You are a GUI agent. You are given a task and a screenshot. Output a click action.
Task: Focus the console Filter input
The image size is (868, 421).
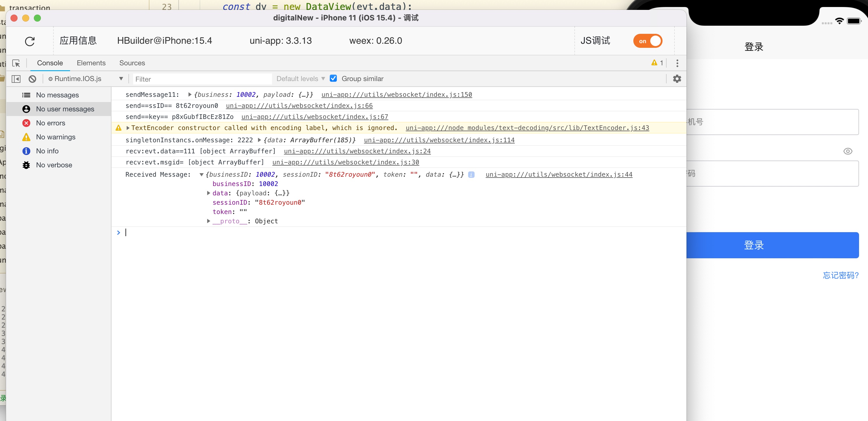point(202,79)
